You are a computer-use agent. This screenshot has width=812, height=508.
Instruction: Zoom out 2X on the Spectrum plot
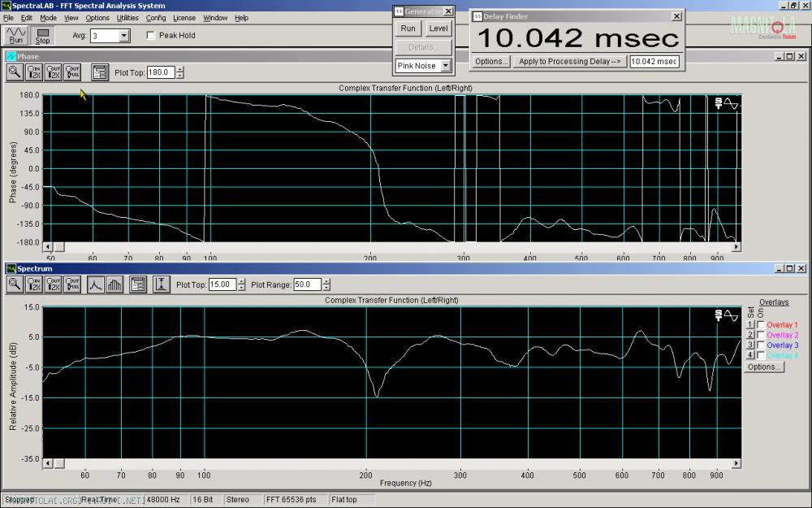coord(54,284)
